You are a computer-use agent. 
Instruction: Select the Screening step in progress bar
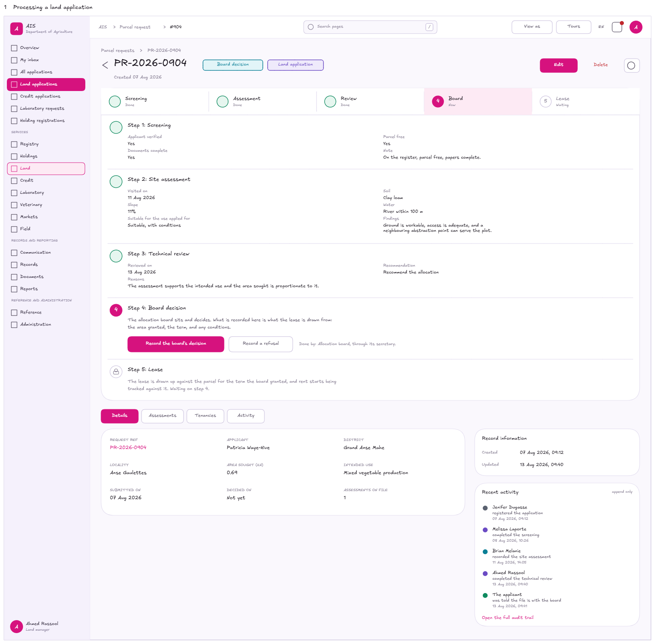tap(155, 101)
